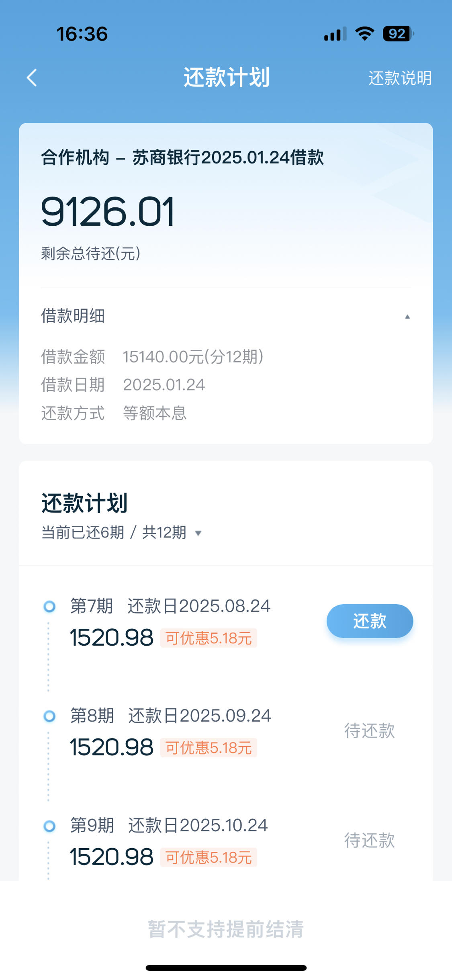
Task: Tap the cellular signal icon
Action: click(335, 34)
